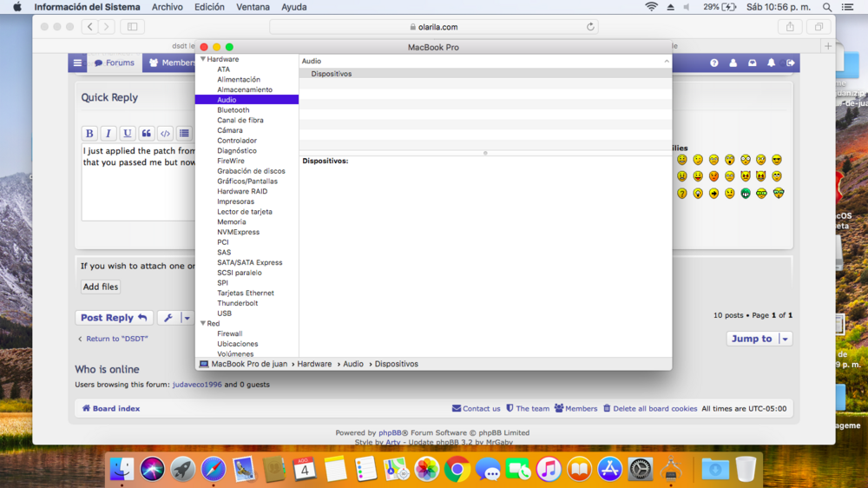The height and width of the screenshot is (488, 868).
Task: Open the forum FAQ question mark icon
Action: [x=714, y=63]
